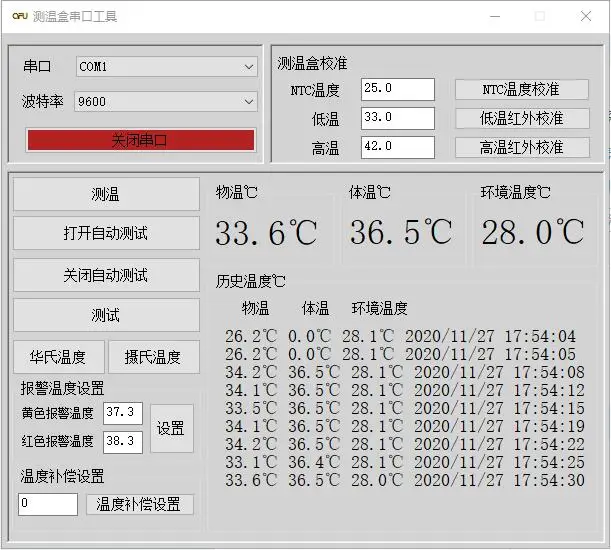Click the 环境温度 history column header
611x550 pixels.
[x=380, y=308]
